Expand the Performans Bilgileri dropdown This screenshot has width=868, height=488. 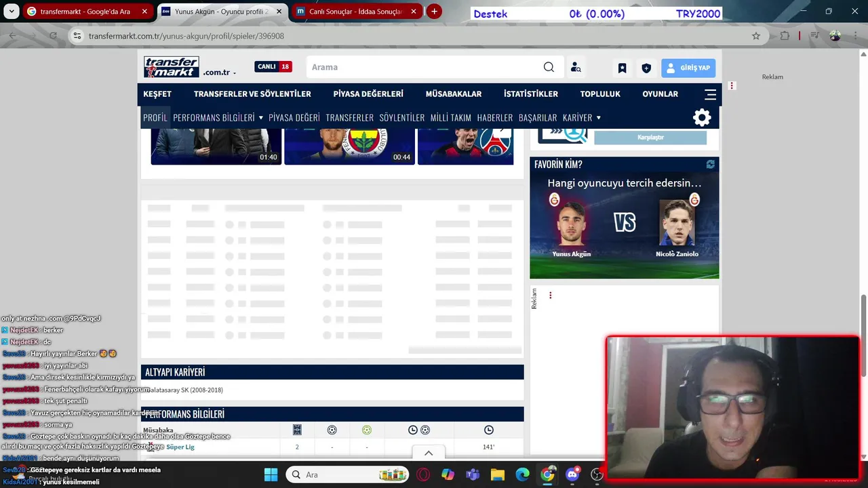pyautogui.click(x=260, y=118)
